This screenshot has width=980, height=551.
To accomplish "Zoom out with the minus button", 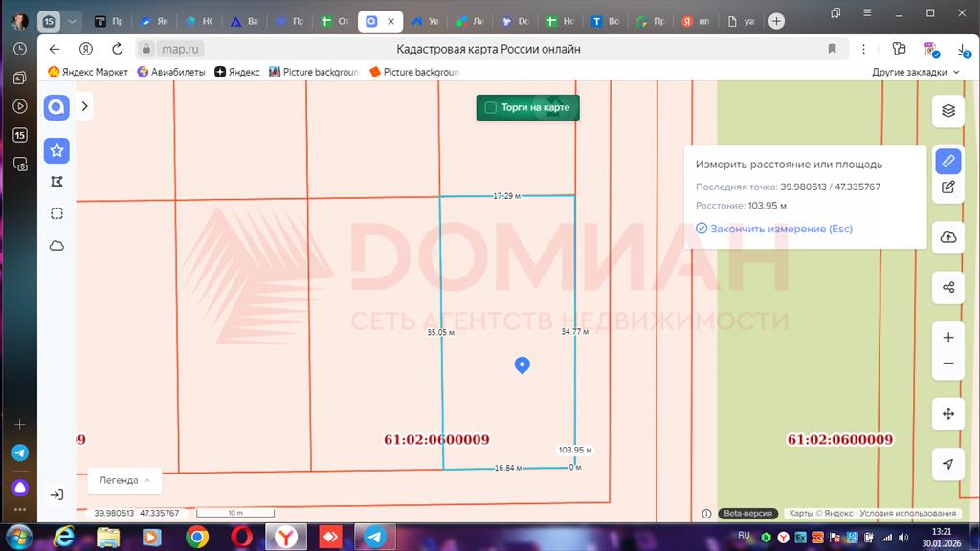I will [947, 364].
